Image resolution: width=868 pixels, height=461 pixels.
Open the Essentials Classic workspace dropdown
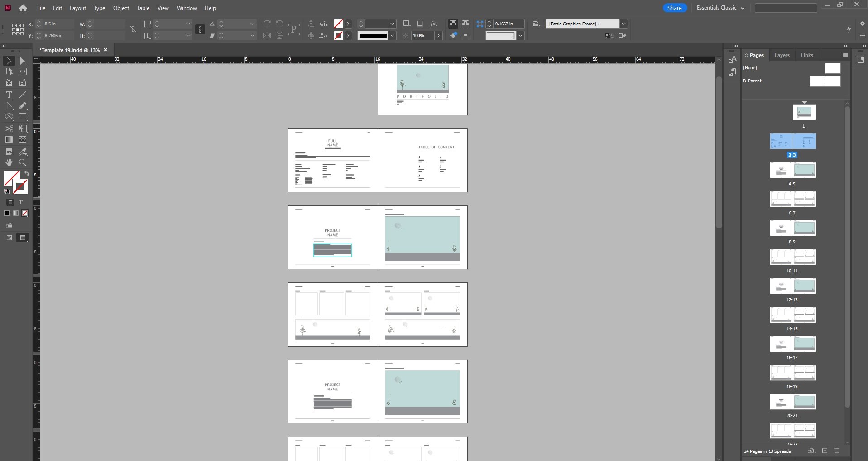(x=720, y=8)
